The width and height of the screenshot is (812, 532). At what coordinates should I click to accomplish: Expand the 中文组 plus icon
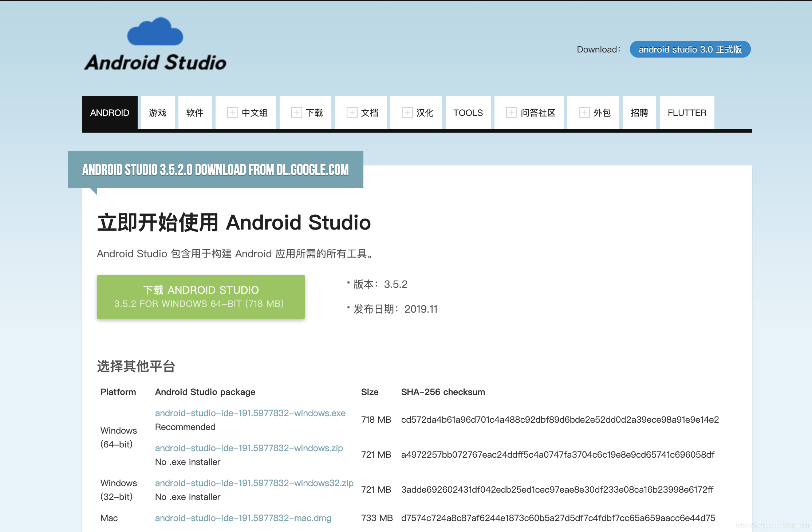232,113
